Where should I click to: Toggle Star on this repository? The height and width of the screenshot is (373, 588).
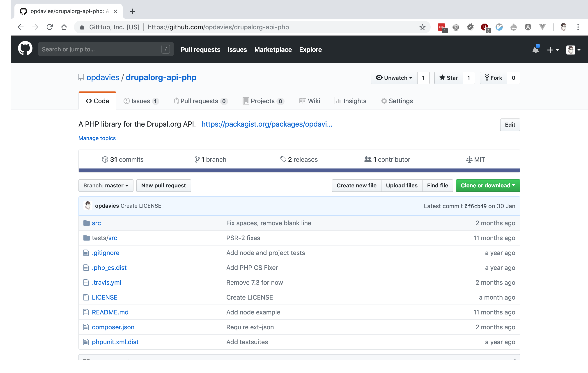[448, 78]
